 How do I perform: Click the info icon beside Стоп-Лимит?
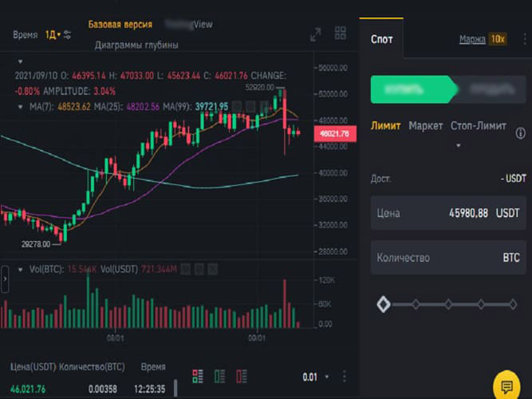point(521,133)
